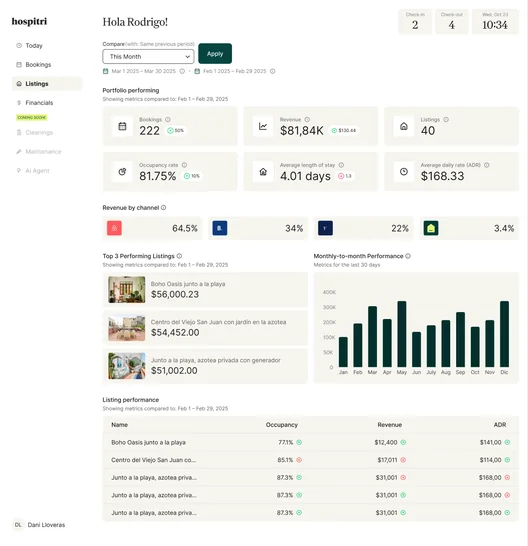Go to Bookings in the sidebar
Viewport: 528px width, 546px height.
tap(33, 65)
